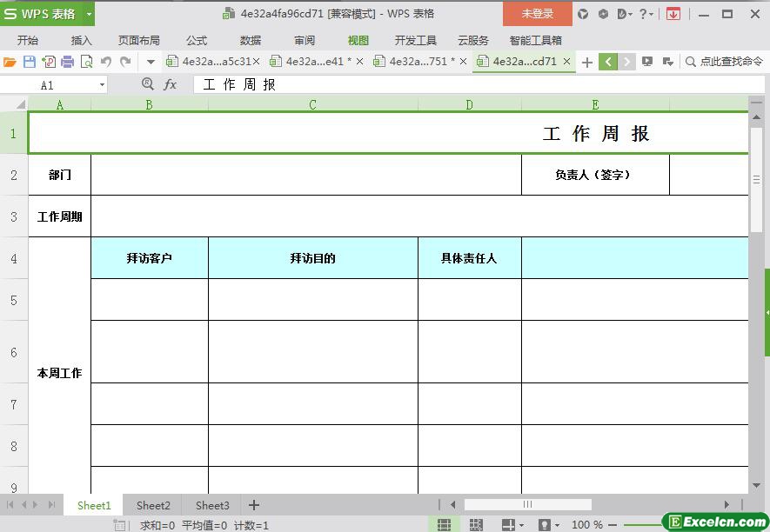This screenshot has width=770, height=532.
Task: Expand the quick access toolbar customization arrow
Action: [151, 62]
